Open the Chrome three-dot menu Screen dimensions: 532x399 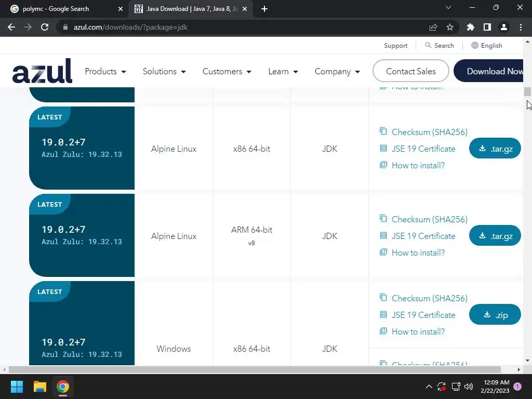click(x=521, y=27)
